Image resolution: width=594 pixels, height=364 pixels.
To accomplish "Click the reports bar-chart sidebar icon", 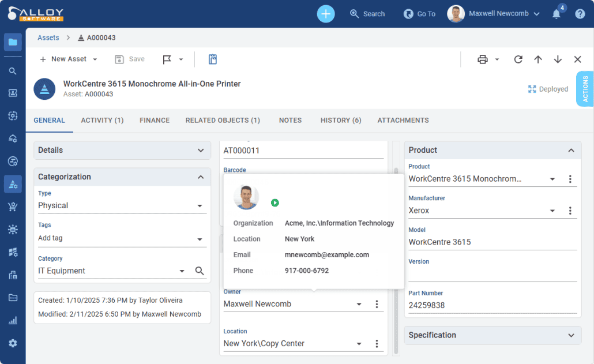I will 13,320.
